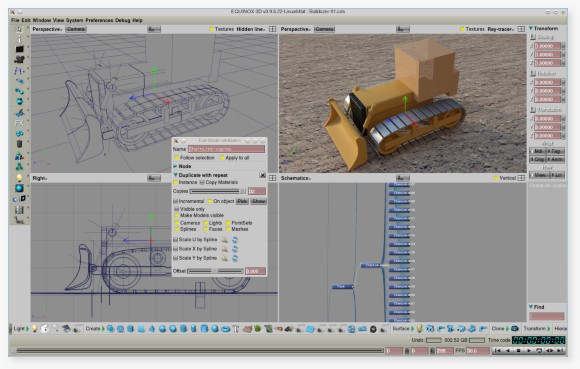Viewport: 580px width, 369px height.
Task: Remove the Duplicate with repeat section
Action: (x=263, y=175)
